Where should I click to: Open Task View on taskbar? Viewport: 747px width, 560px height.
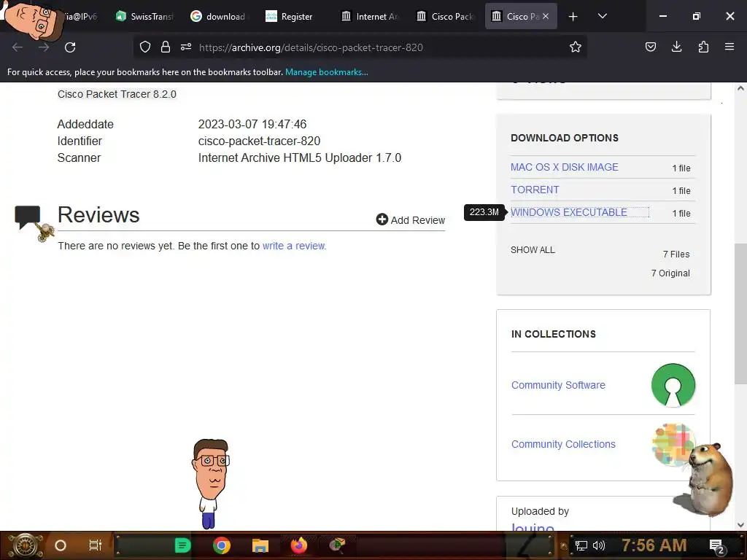[x=96, y=545]
